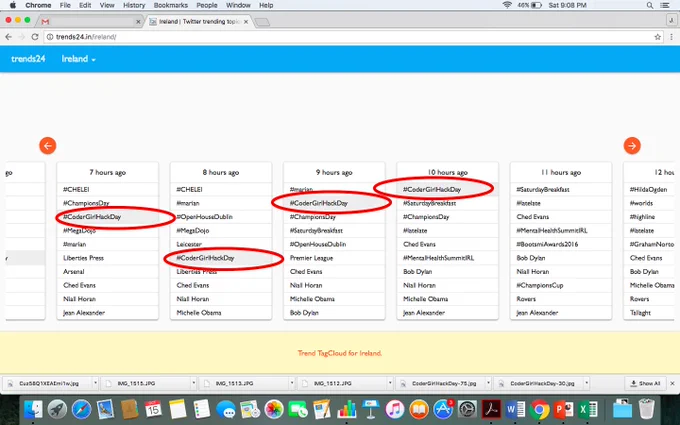Click the address bar showing trends24.in/ireland/
The height and width of the screenshot is (425, 680).
click(349, 37)
